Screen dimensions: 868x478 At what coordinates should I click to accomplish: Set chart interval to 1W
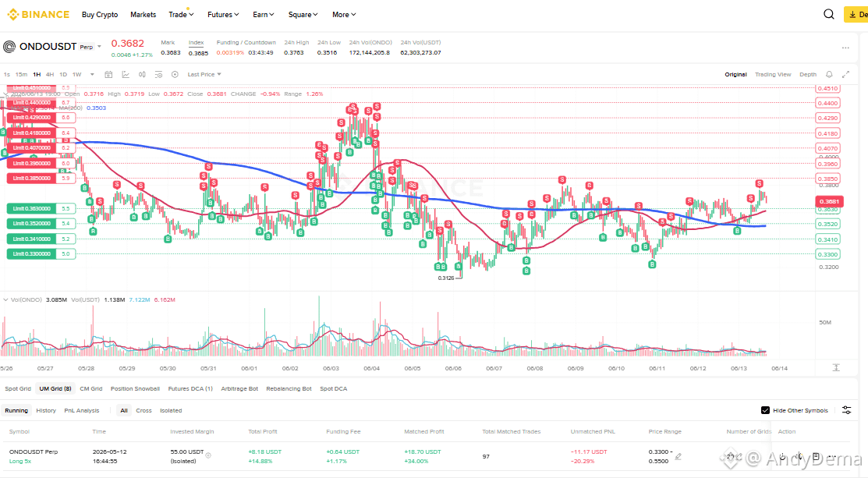tap(77, 74)
